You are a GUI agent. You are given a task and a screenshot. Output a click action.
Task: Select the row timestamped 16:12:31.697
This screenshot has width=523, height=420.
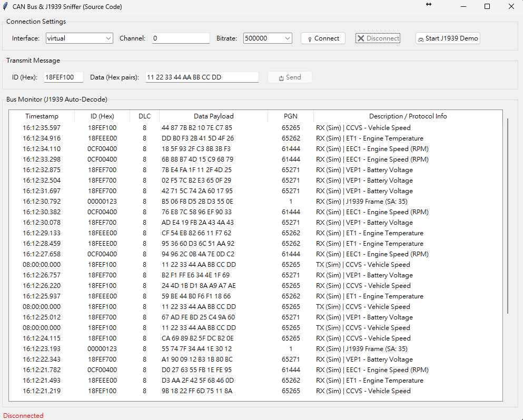click(255, 191)
